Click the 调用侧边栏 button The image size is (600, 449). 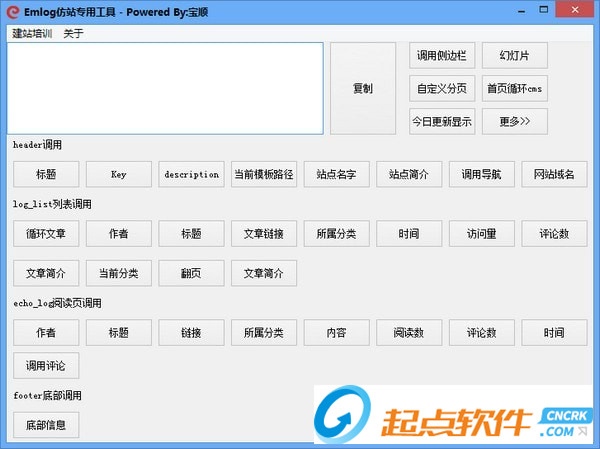pos(442,56)
